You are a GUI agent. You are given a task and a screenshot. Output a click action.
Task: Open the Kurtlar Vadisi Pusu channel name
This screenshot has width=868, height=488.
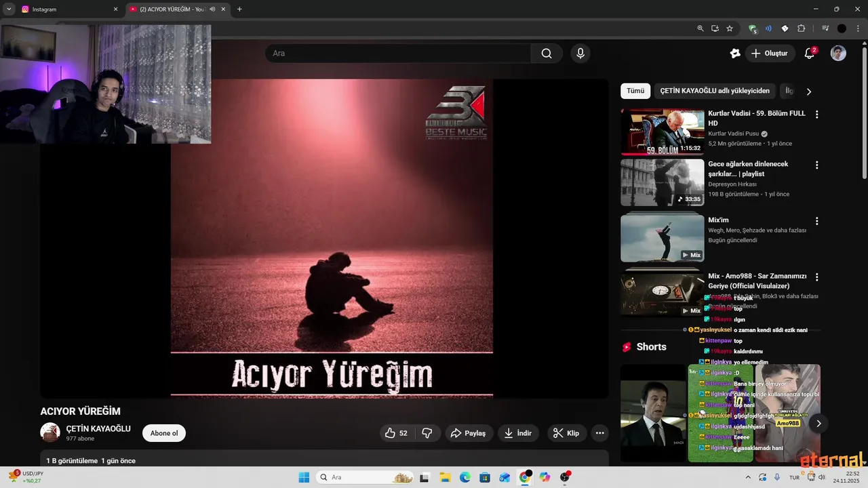[734, 134]
